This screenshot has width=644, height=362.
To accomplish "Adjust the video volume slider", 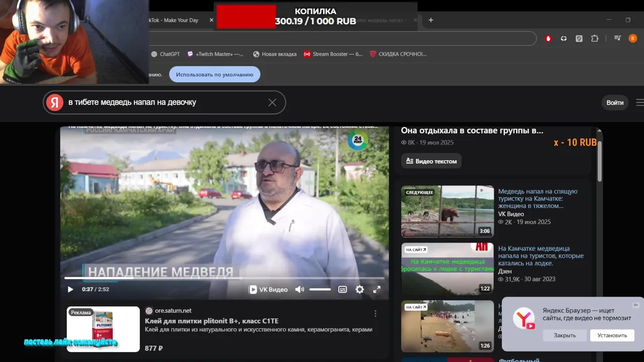I will [320, 290].
